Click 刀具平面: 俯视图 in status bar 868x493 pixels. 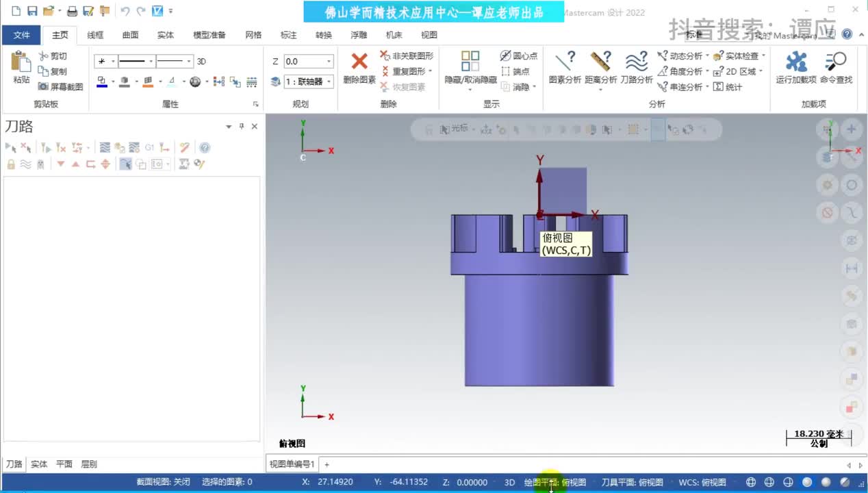point(633,482)
